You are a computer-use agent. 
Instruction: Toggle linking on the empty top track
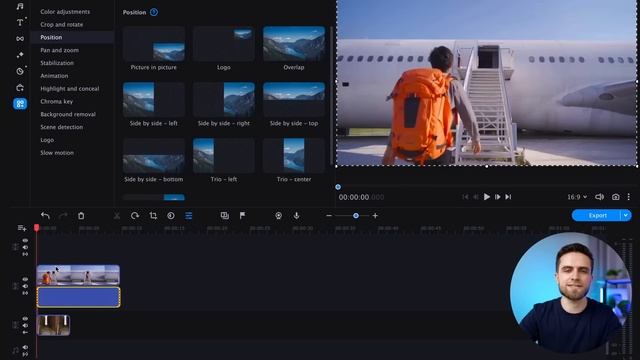coord(25,254)
